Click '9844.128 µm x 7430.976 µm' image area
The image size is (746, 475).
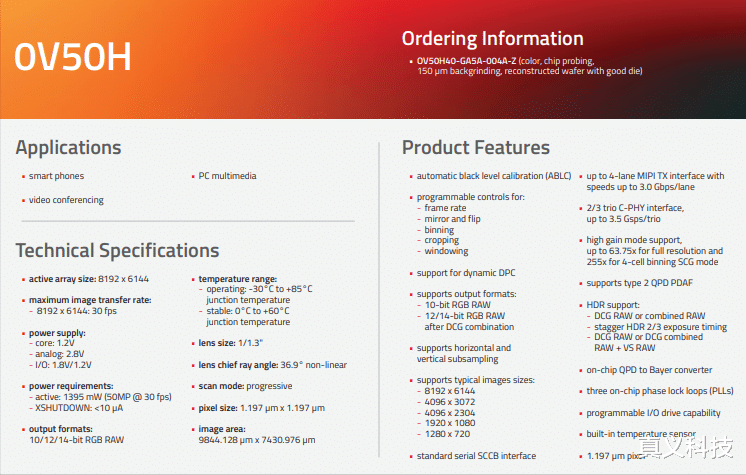(x=257, y=440)
